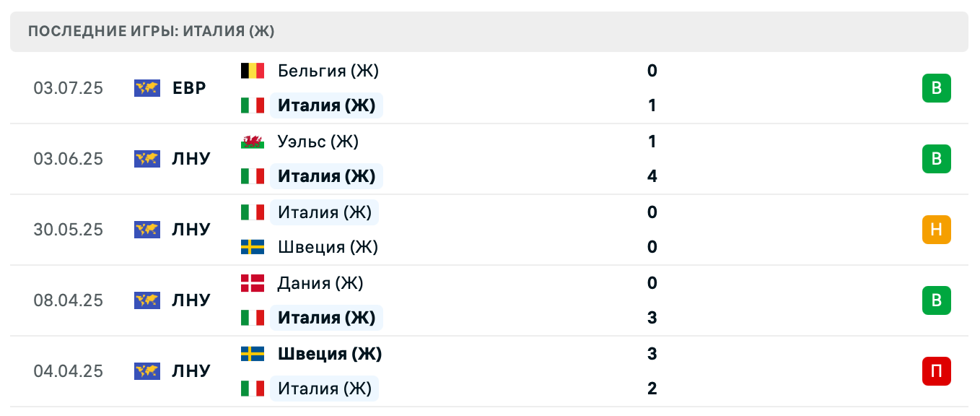Click the Wales flag icon
This screenshot has height=416, width=980.
point(253,142)
